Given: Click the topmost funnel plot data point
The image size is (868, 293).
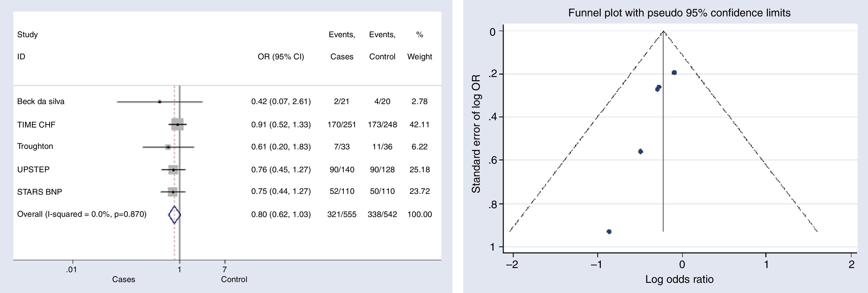Looking at the screenshot, I should [x=674, y=73].
